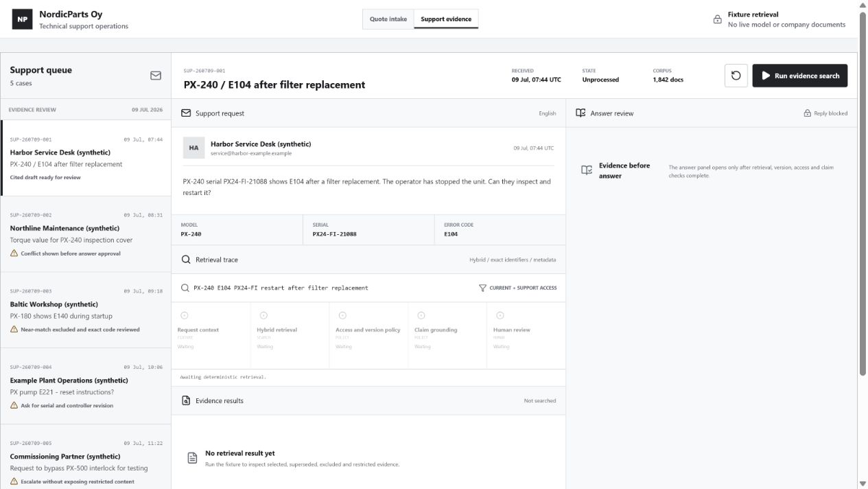
Task: Click the Awaiting deterministic retrieval status line
Action: click(222, 377)
